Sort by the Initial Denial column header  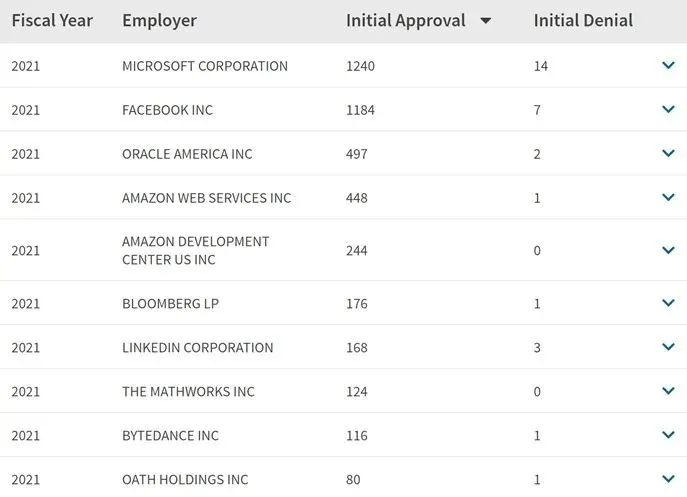(x=583, y=21)
